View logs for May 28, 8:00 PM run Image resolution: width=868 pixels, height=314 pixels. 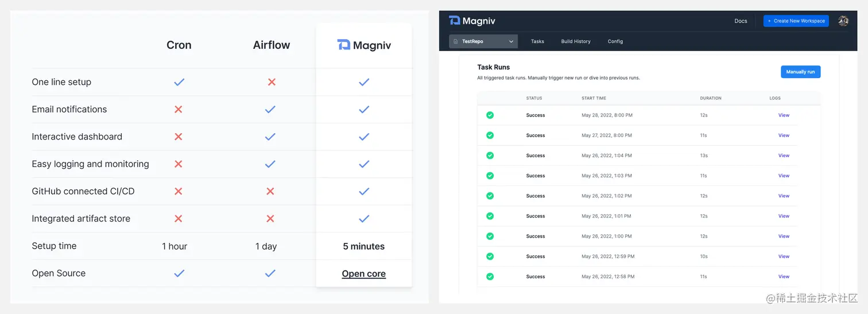784,115
